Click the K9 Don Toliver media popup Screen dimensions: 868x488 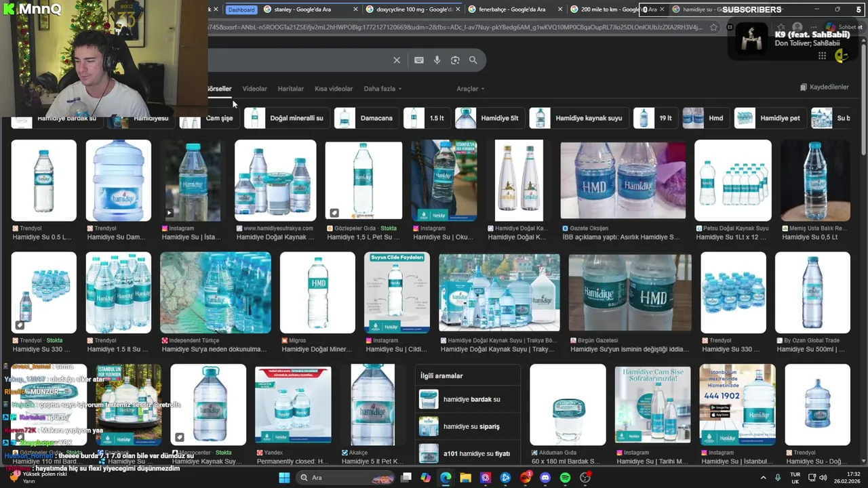pyautogui.click(x=792, y=39)
